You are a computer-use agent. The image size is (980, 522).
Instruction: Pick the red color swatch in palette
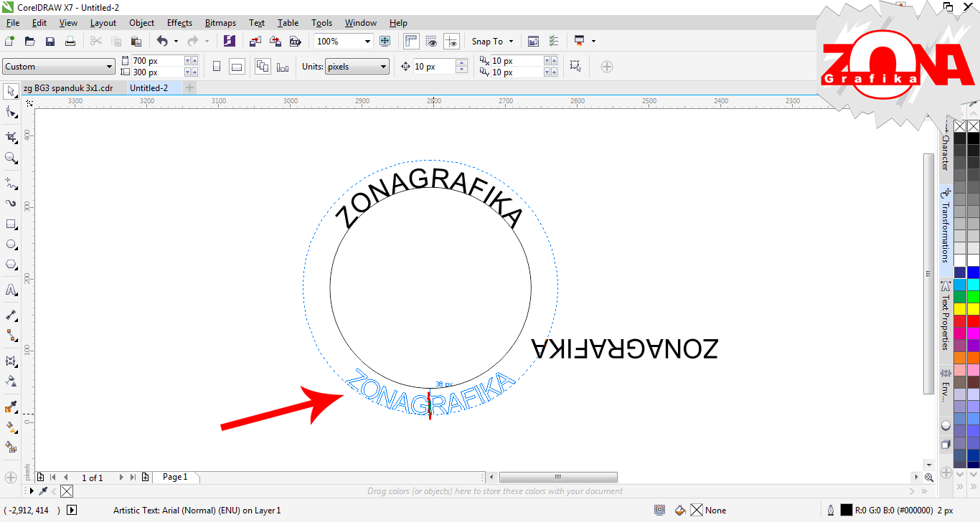[974, 321]
